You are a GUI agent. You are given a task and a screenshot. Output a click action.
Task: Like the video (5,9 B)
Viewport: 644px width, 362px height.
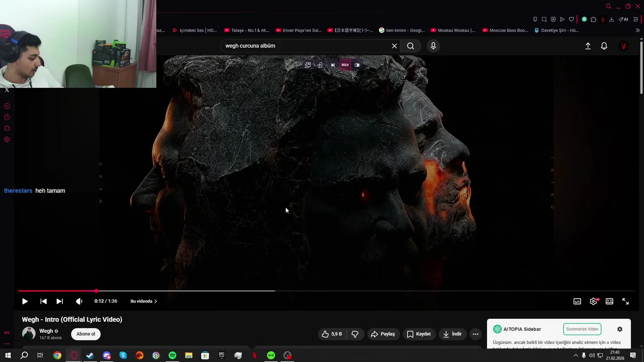(332, 334)
